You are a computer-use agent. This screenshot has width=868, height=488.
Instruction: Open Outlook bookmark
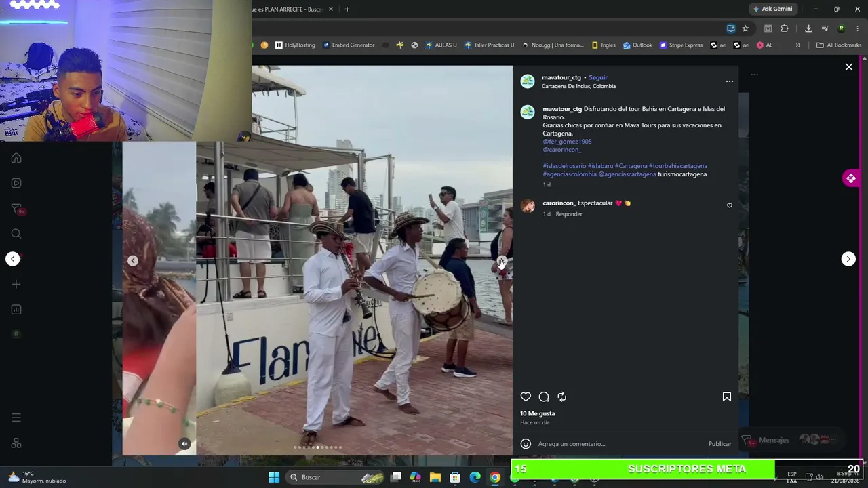[x=637, y=45]
